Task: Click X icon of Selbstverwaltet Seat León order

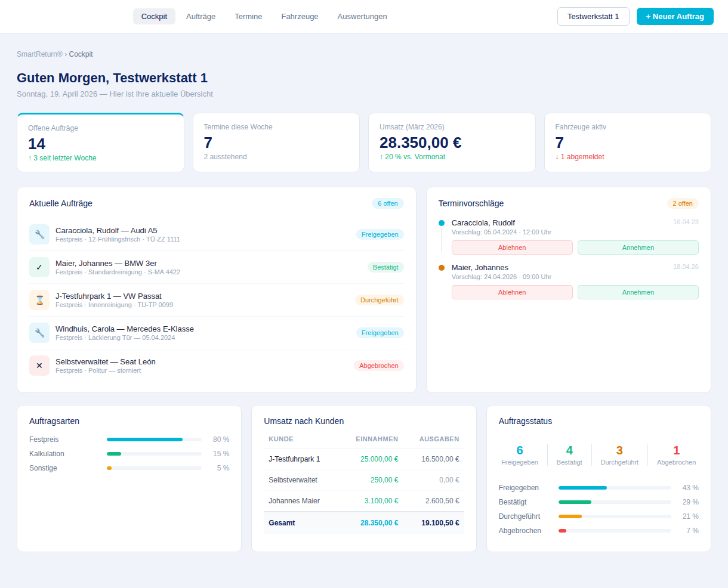Action: pos(39,366)
